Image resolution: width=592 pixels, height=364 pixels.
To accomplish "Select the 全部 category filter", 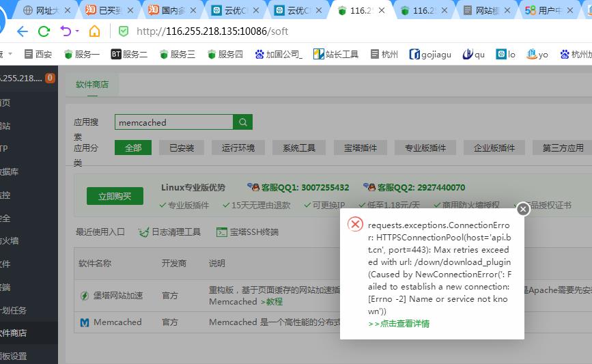I will [x=133, y=148].
